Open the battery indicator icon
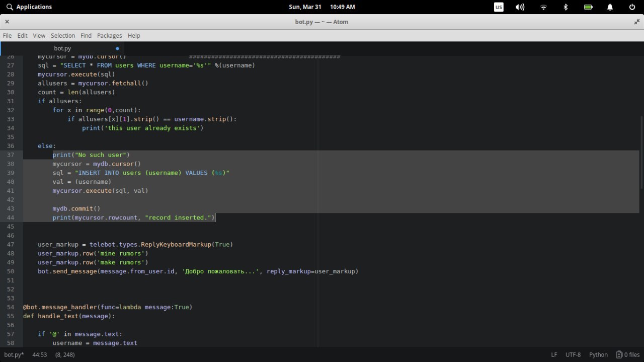Image resolution: width=644 pixels, height=362 pixels. coord(588,7)
